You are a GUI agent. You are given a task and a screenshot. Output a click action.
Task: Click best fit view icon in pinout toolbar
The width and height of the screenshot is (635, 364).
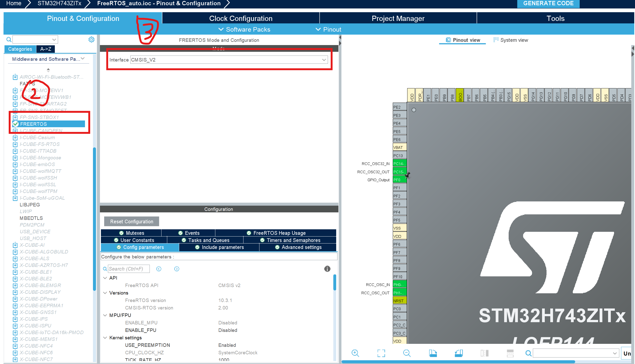(x=381, y=353)
